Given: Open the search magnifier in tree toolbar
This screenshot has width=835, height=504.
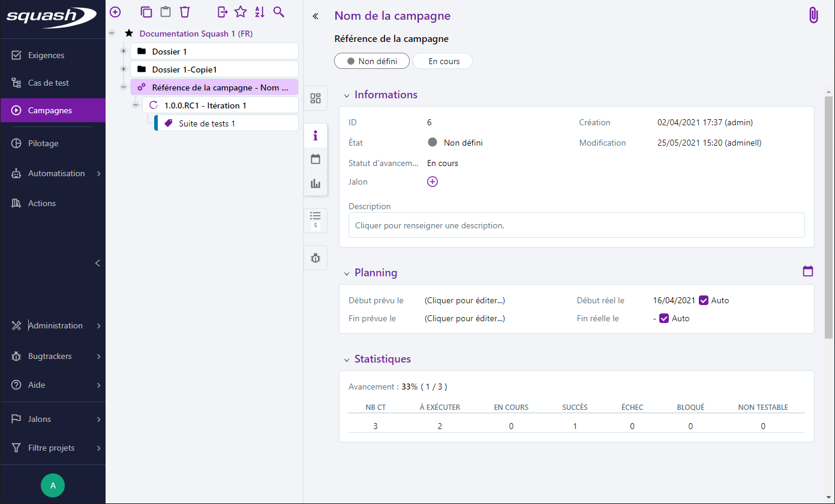Looking at the screenshot, I should point(278,12).
